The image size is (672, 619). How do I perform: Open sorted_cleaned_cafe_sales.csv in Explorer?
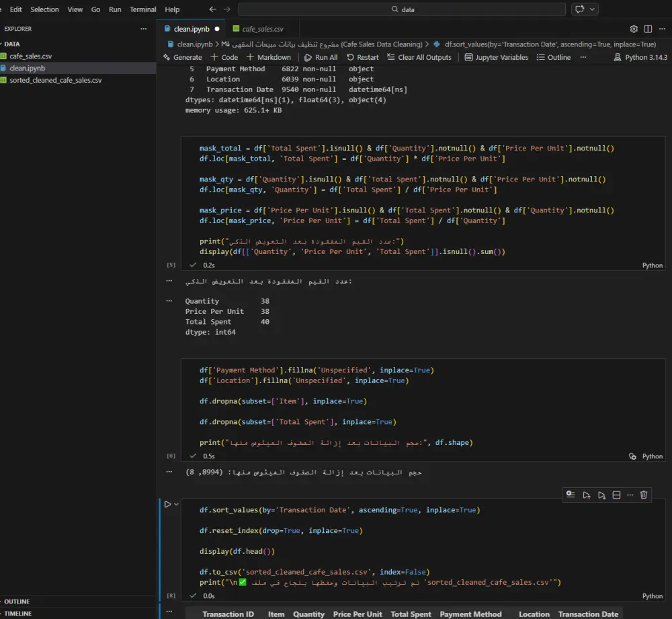click(x=78, y=80)
